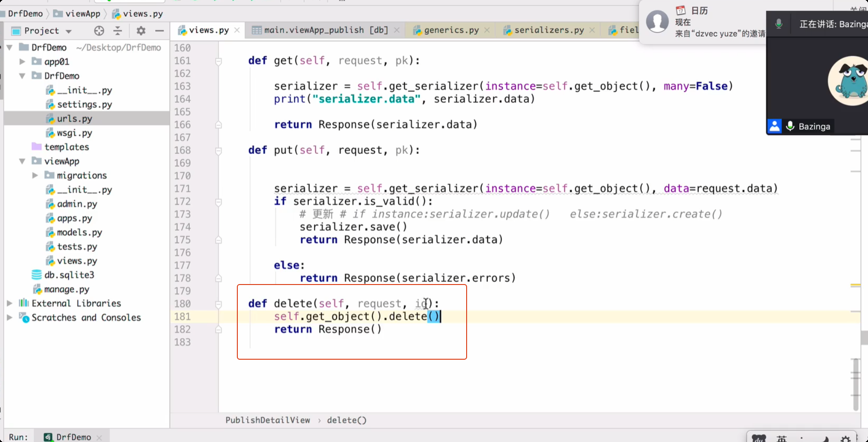The height and width of the screenshot is (442, 868).
Task: Select views.py under viewApp in the tree
Action: click(77, 261)
